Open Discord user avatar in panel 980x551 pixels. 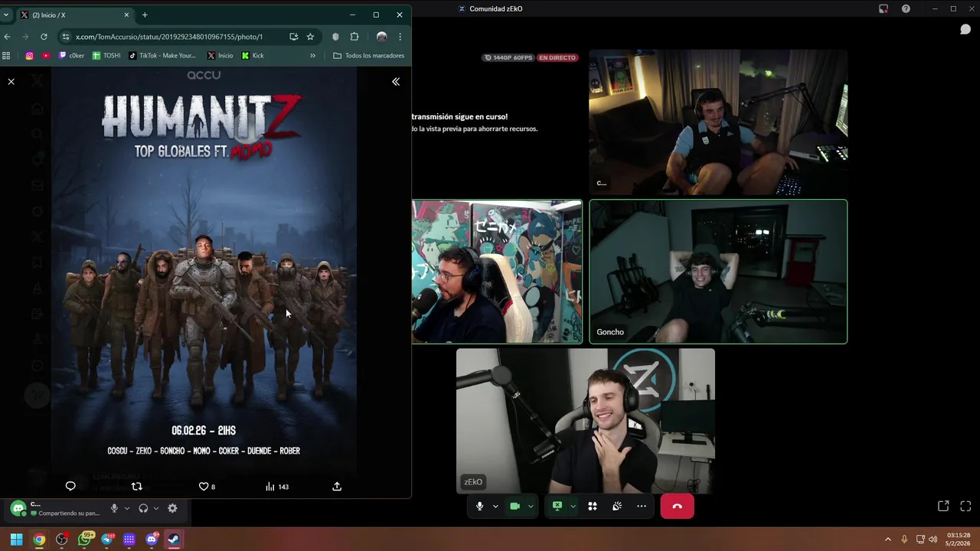coord(18,508)
